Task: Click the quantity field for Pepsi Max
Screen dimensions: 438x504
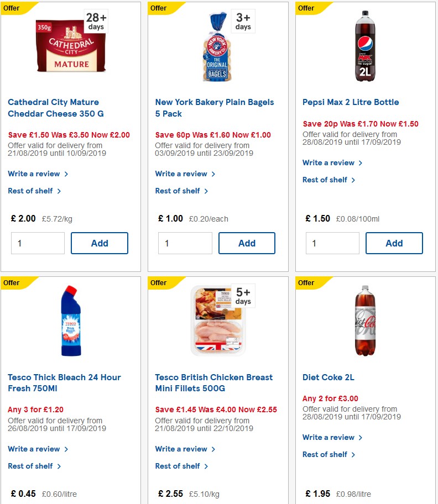Action: click(x=332, y=243)
